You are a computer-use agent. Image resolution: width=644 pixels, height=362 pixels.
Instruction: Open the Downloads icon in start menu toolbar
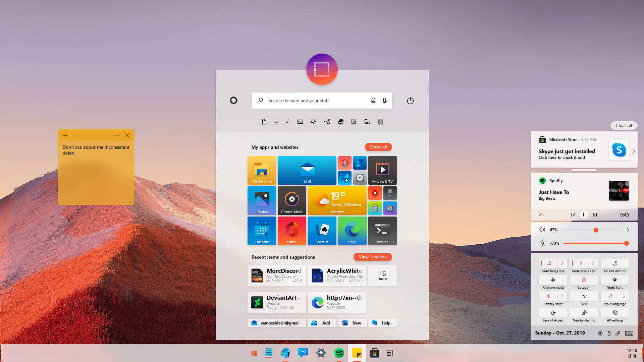pos(276,122)
